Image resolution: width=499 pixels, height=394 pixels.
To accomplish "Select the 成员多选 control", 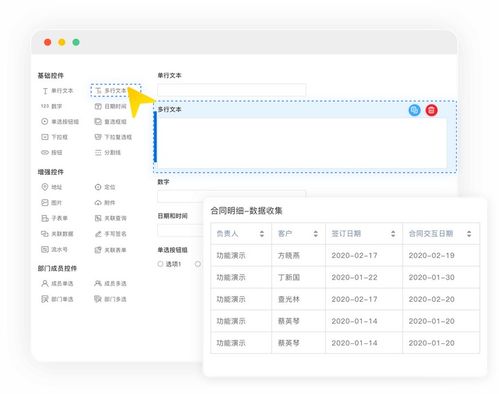I will point(111,283).
